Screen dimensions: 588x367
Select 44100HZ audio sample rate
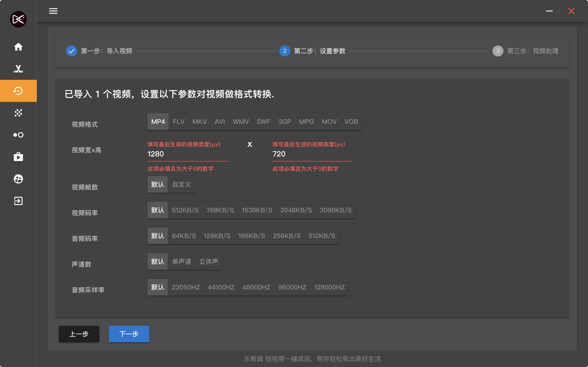(221, 287)
